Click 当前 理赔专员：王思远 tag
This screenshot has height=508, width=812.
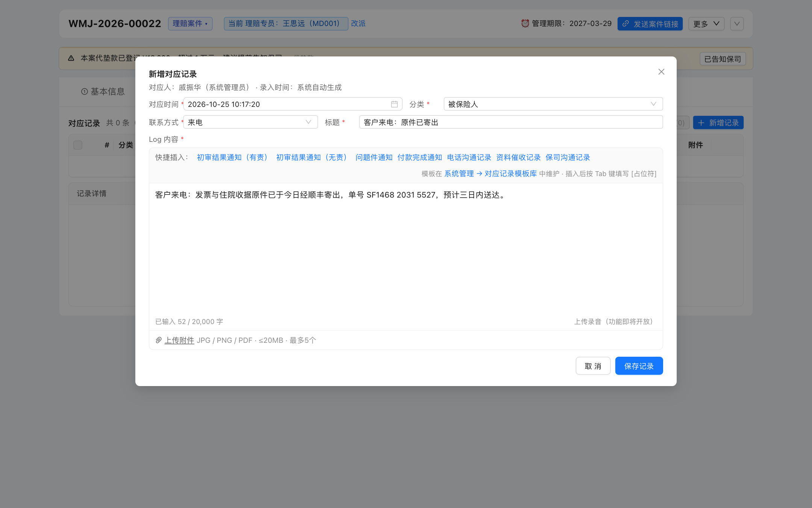point(286,24)
